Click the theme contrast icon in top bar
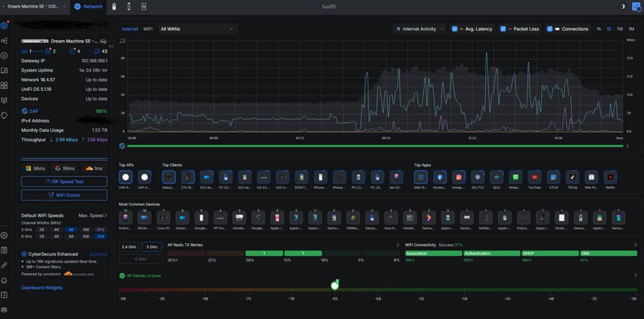Screen dimensions: 644x319 pyautogui.click(x=623, y=6)
